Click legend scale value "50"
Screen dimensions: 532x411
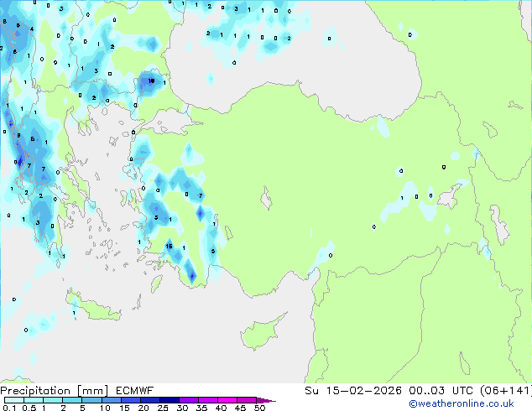click(x=260, y=408)
